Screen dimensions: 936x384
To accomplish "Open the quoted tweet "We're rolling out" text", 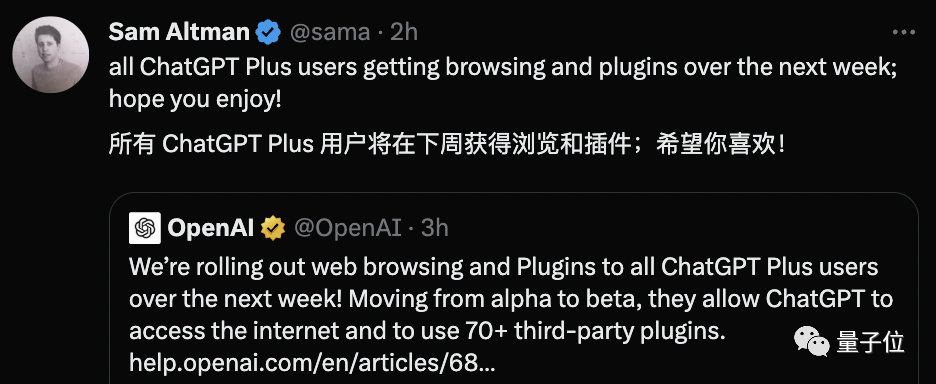I will pos(503,267).
